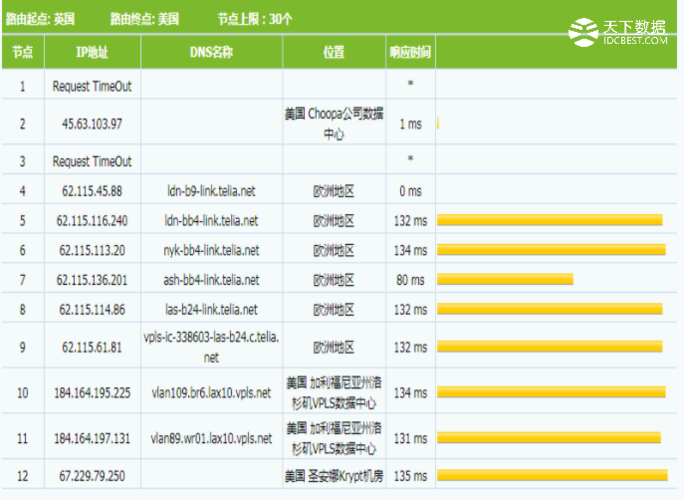Click node number 2
This screenshot has height=500, width=684.
pyautogui.click(x=23, y=124)
